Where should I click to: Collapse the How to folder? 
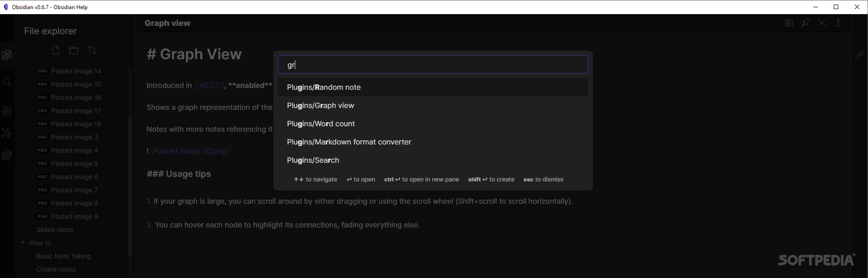click(23, 243)
